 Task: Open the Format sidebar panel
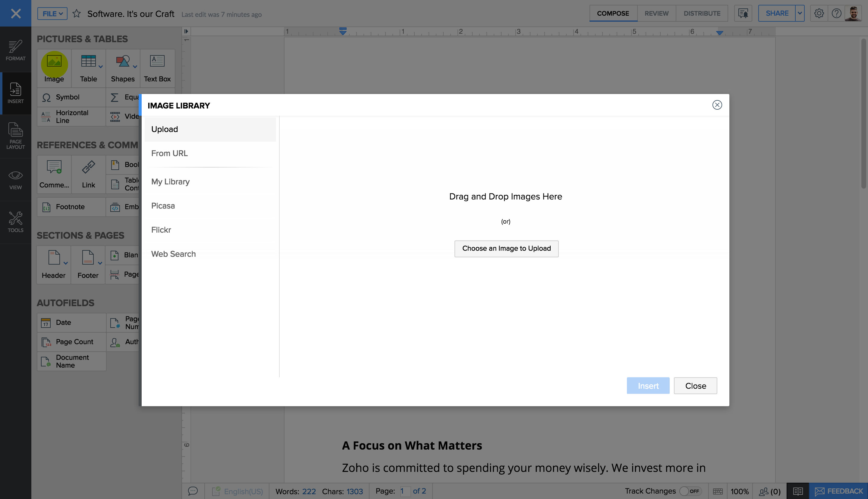coord(15,50)
